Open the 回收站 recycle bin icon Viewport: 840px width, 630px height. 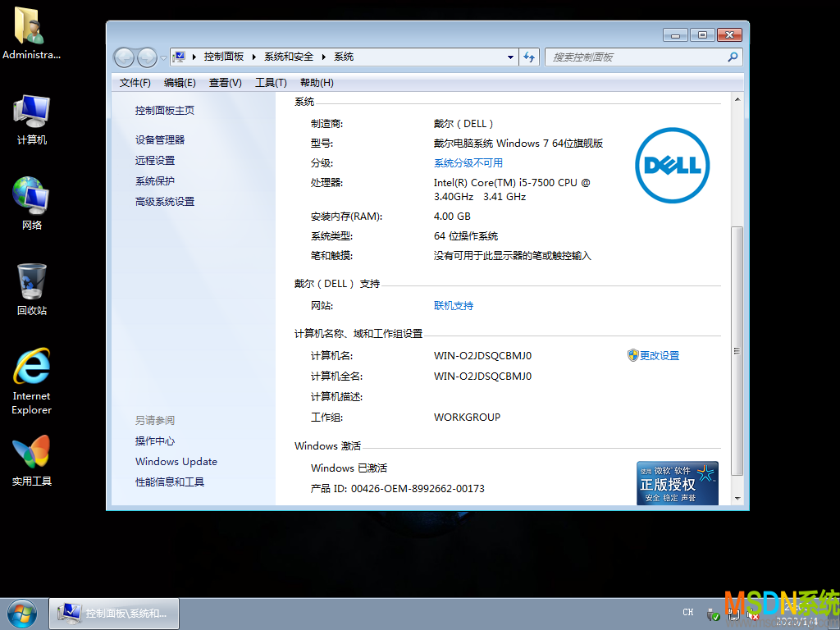pos(31,290)
